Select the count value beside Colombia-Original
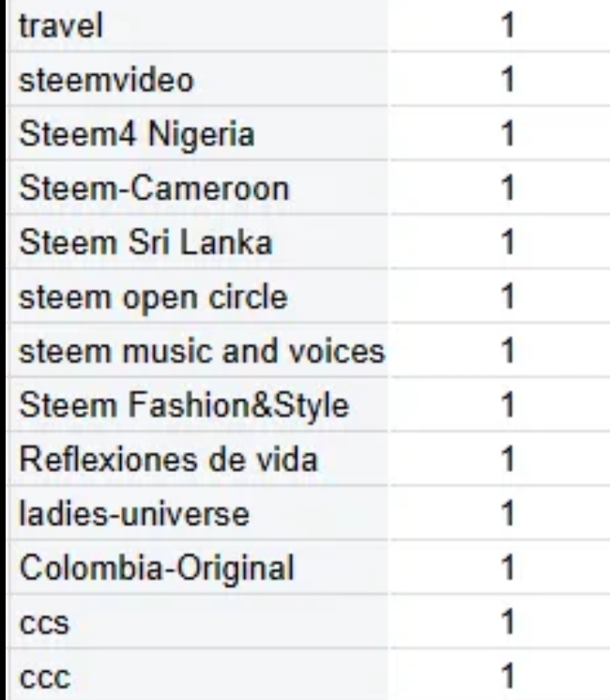This screenshot has height=700, width=610. point(509,568)
